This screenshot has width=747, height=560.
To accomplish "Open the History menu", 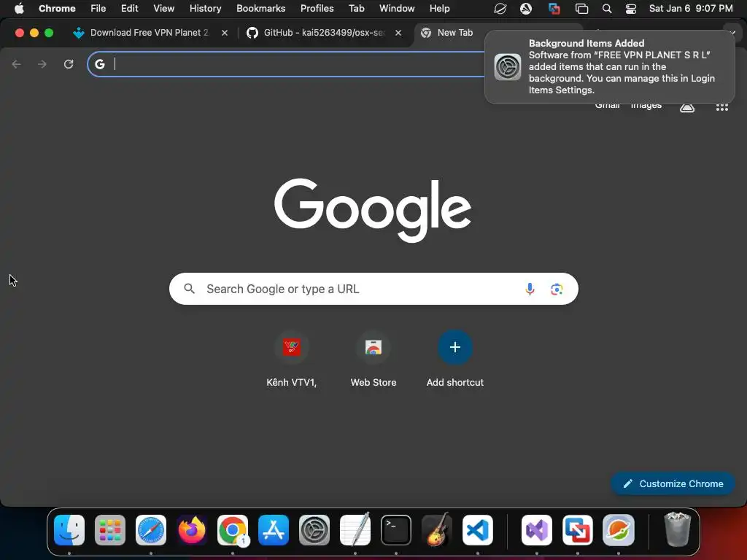I will (x=205, y=9).
